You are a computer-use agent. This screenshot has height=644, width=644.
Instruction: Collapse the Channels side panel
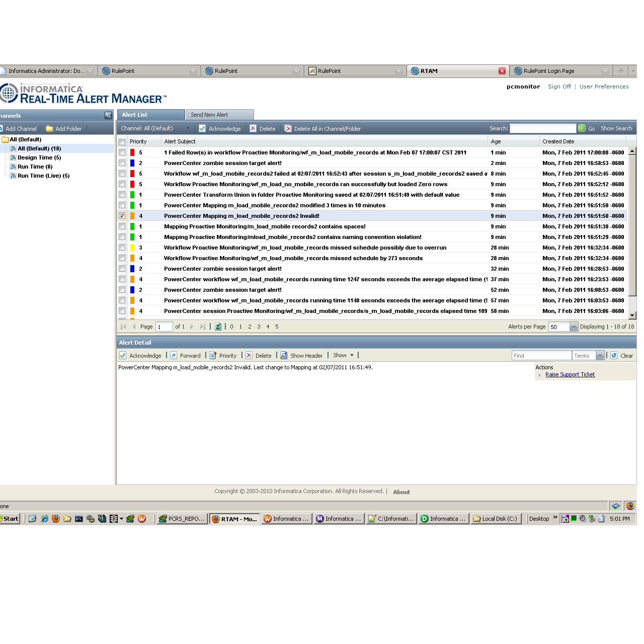[x=108, y=116]
